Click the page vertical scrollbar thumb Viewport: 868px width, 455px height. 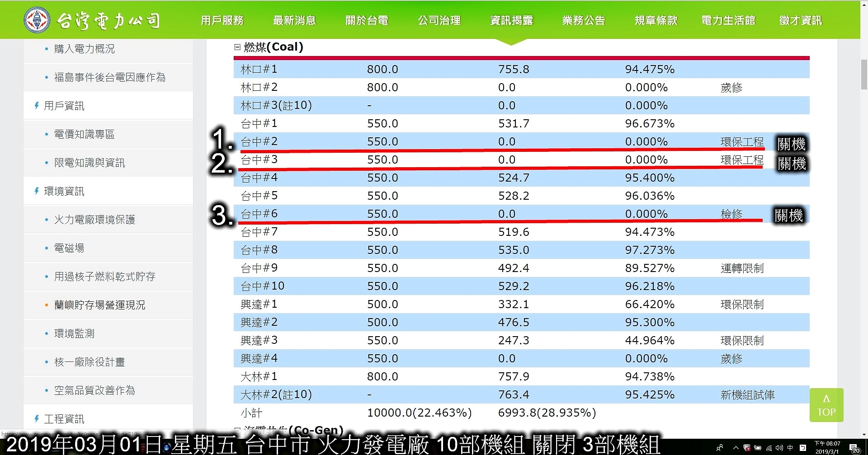[x=864, y=75]
